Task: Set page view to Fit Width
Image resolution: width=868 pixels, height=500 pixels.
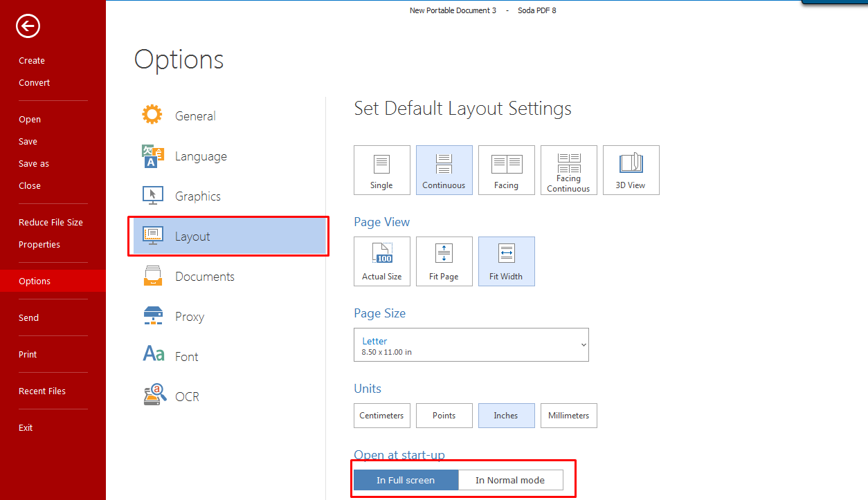Action: coord(507,261)
